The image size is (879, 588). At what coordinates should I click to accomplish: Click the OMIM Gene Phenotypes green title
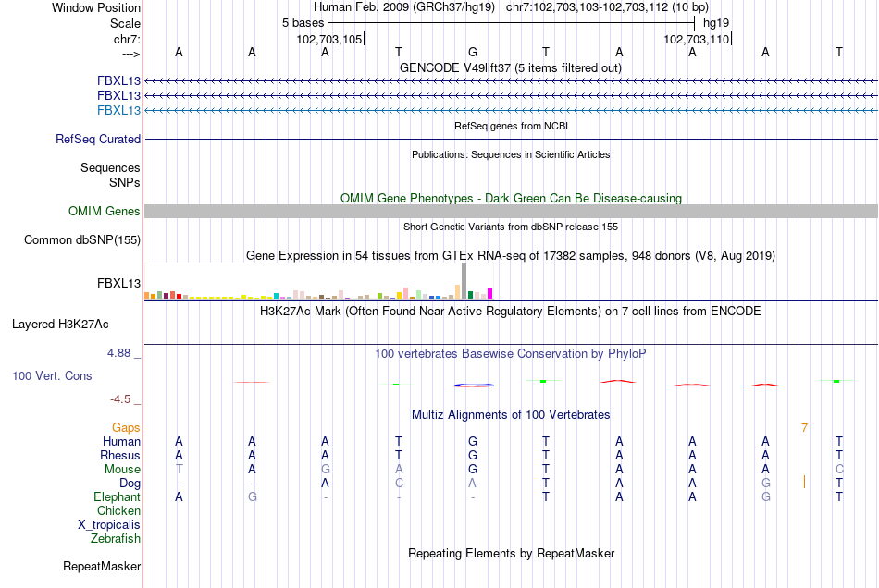click(x=512, y=198)
